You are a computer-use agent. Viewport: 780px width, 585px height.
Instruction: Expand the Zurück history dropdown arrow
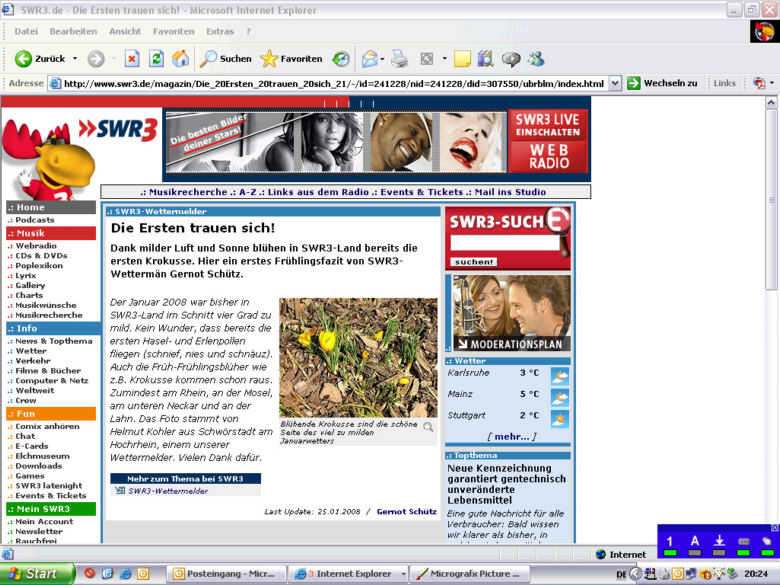(75, 59)
